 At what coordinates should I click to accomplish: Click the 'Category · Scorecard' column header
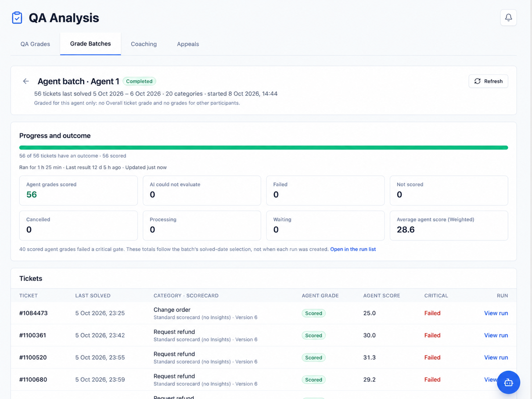click(x=186, y=296)
